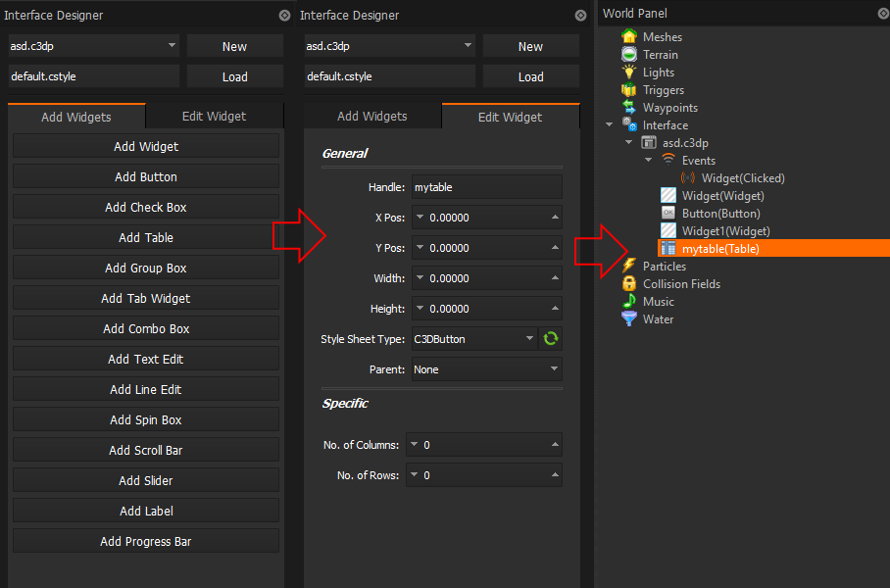Click the Add Check Box button

(x=146, y=207)
